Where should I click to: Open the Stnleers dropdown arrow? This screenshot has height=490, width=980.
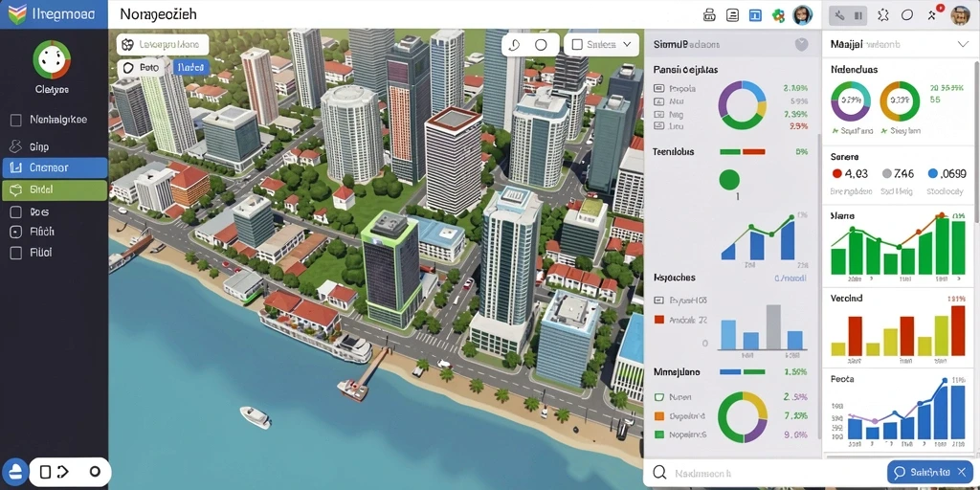627,44
